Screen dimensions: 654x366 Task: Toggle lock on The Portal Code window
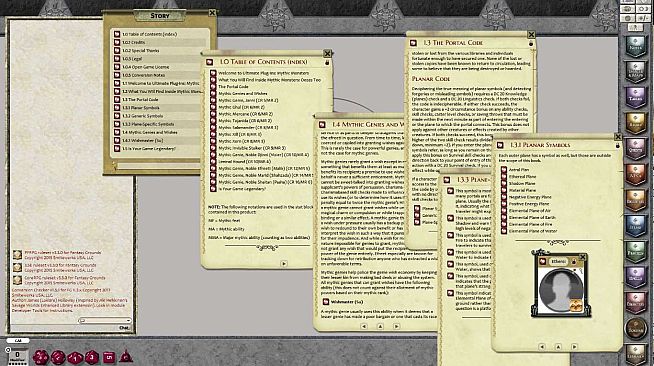[x=531, y=43]
